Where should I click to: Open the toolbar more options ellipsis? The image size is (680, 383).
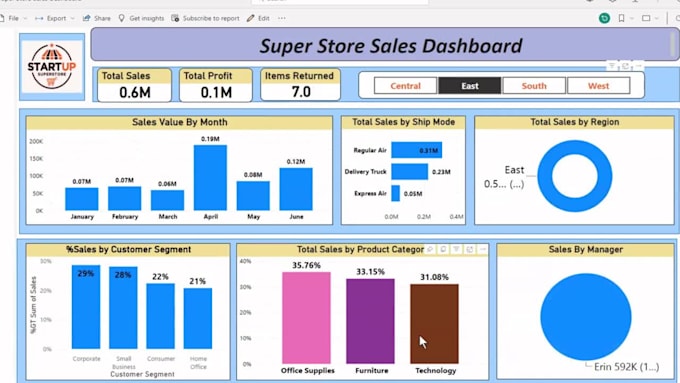[x=282, y=18]
